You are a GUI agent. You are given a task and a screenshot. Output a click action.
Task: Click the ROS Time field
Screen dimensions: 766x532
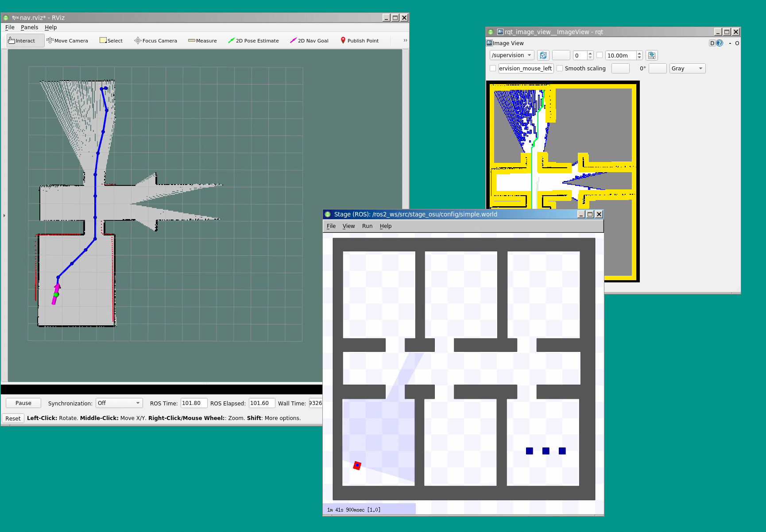(193, 403)
